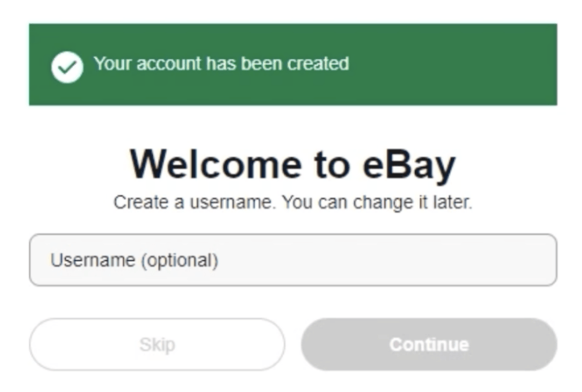Viewport: 582px width, 392px height.
Task: Click the checkmark circle in the green banner
Action: pos(67,66)
